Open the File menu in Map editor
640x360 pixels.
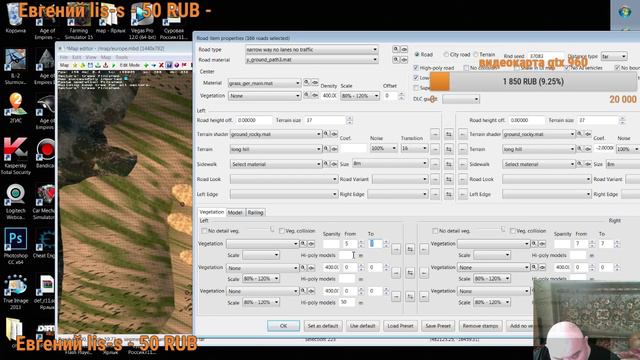click(x=64, y=57)
